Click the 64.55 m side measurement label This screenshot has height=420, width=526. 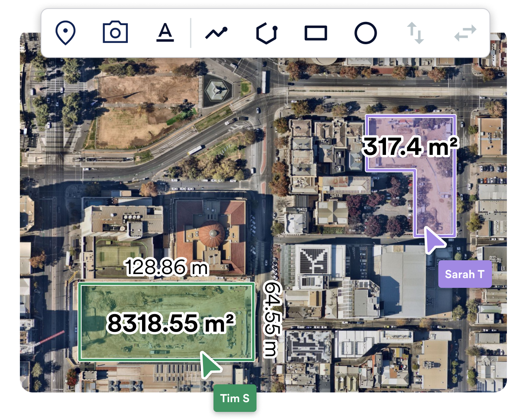[x=271, y=319]
